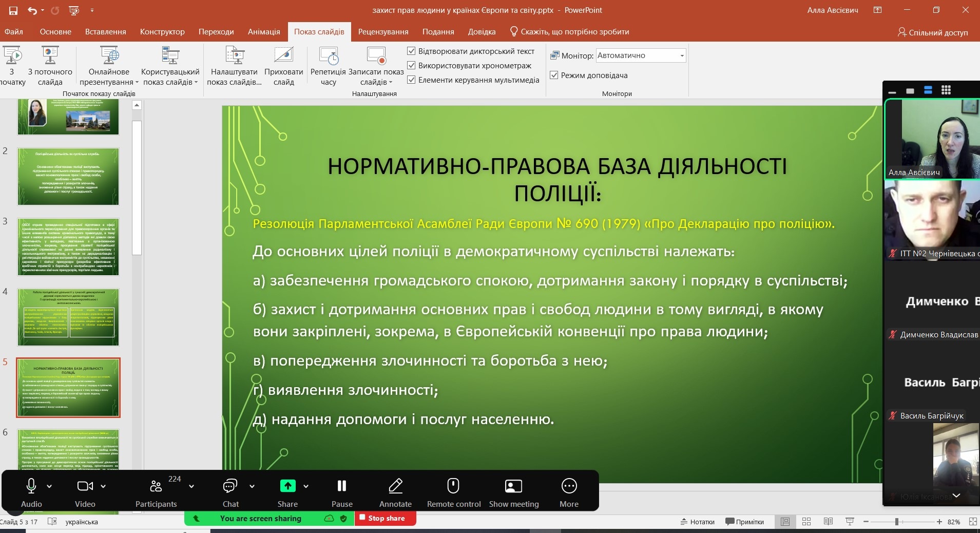Click the Stop share button

386,519
